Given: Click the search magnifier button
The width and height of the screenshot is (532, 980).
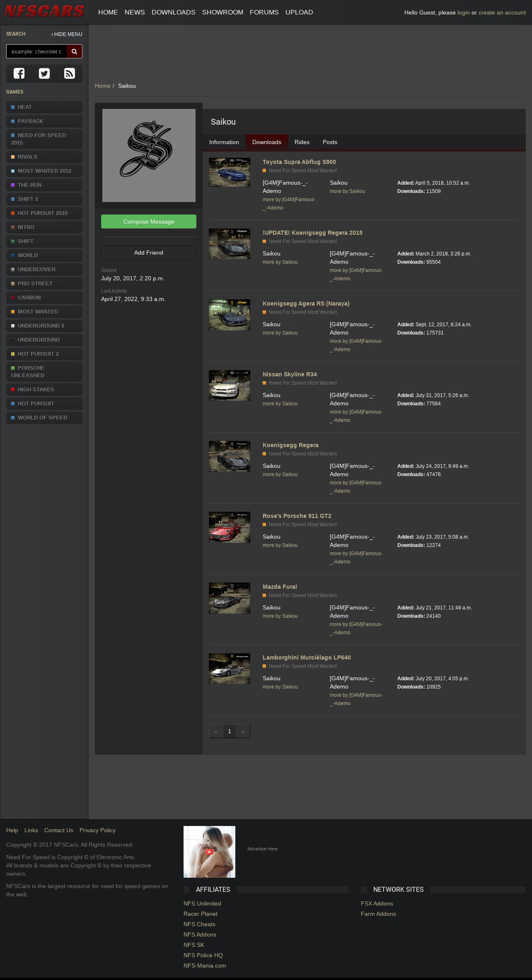Looking at the screenshot, I should (x=75, y=51).
